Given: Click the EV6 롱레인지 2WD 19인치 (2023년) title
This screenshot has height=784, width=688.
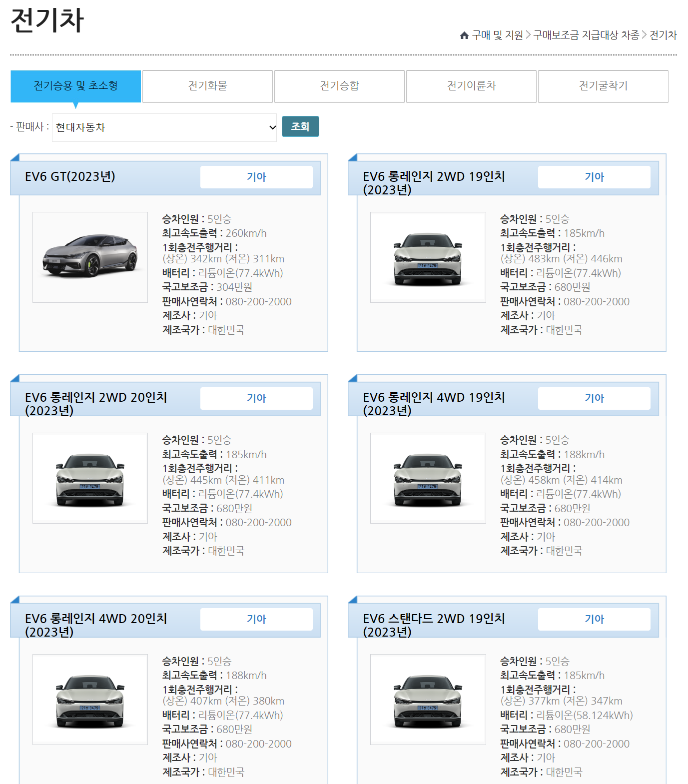Looking at the screenshot, I should [x=434, y=183].
